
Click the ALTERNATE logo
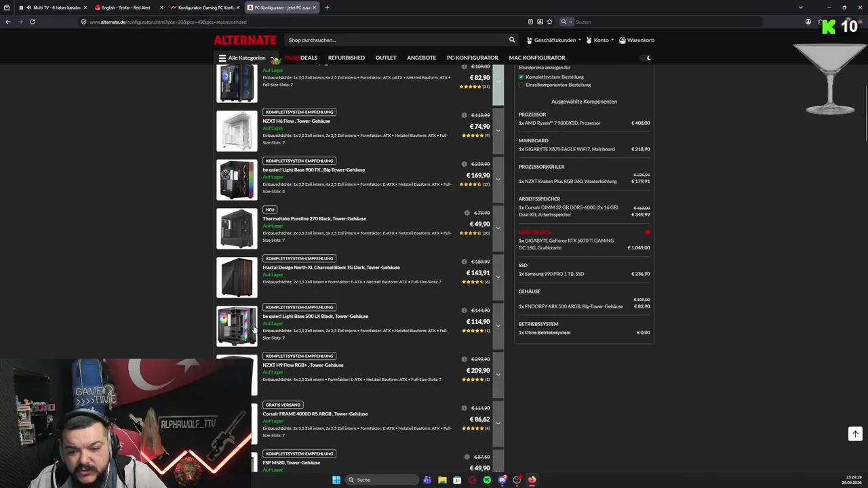[245, 40]
